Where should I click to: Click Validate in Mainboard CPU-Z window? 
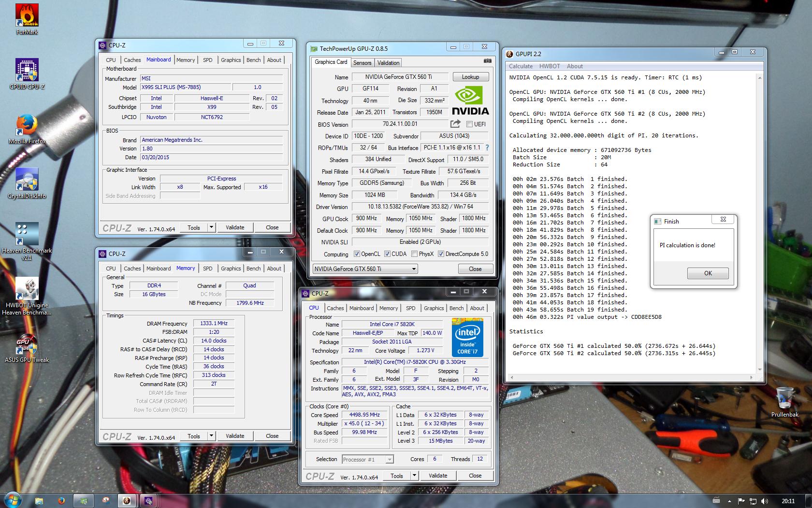(x=235, y=227)
